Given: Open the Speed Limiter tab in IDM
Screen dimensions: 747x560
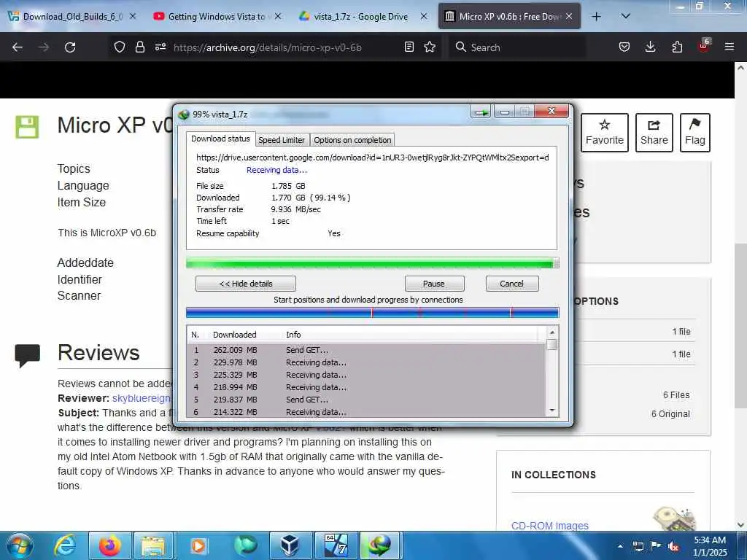Looking at the screenshot, I should (282, 140).
